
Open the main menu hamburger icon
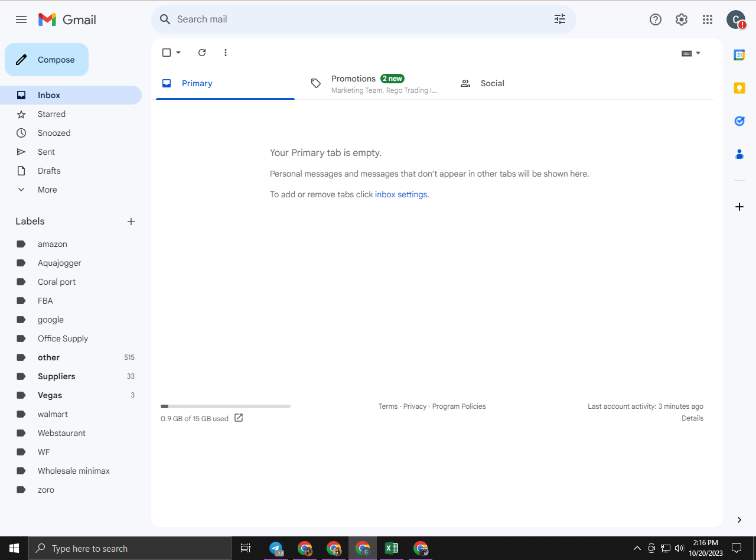(x=21, y=19)
